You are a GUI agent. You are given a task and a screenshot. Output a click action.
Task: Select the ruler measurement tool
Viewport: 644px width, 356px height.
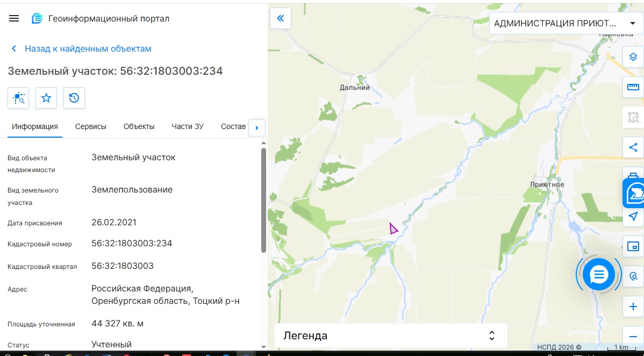coord(633,87)
